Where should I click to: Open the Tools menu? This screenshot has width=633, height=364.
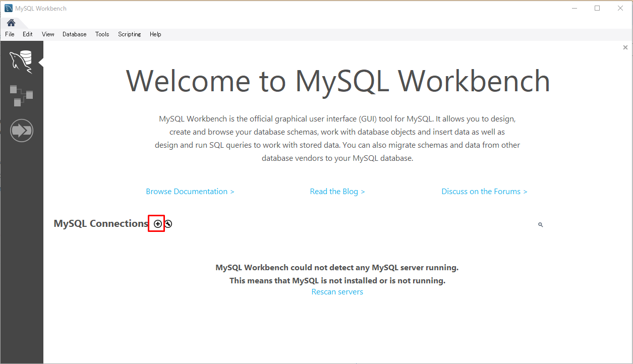pos(102,34)
